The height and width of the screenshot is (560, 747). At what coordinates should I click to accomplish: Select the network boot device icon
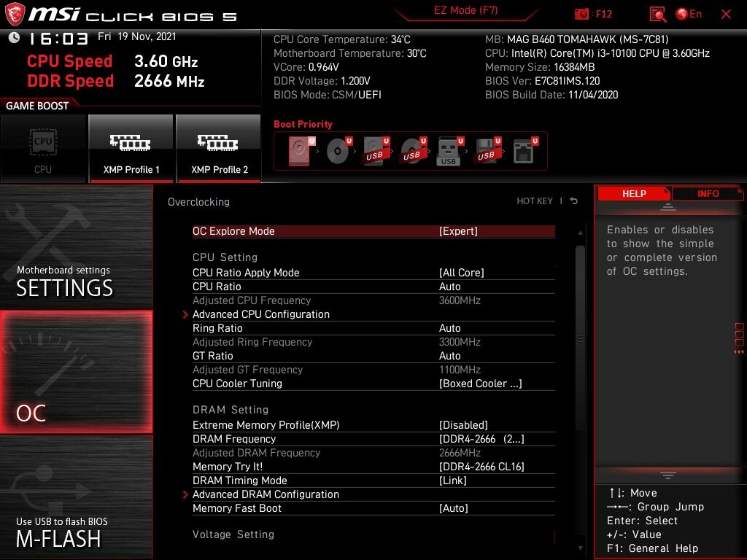point(525,151)
